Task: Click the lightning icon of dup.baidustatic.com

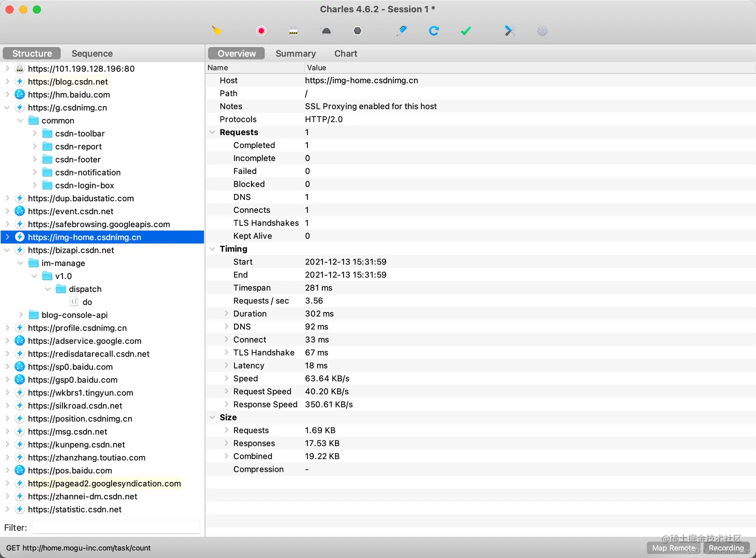Action: [x=19, y=198]
